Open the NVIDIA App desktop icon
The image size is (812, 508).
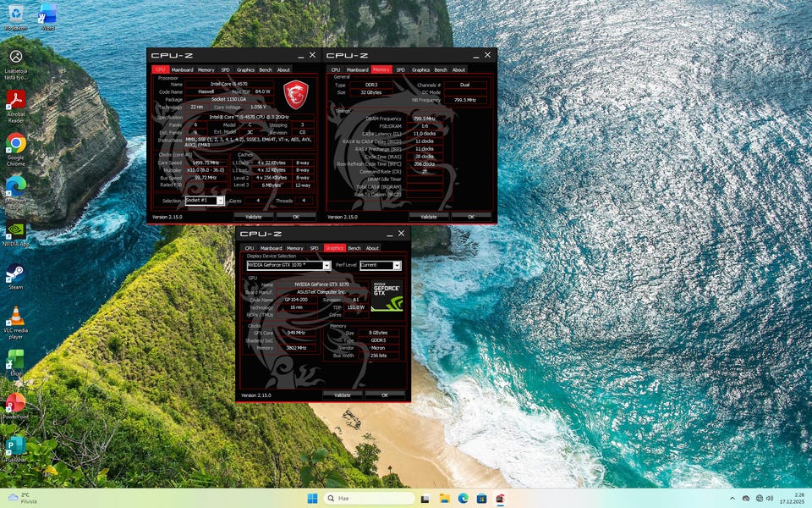pyautogui.click(x=15, y=235)
